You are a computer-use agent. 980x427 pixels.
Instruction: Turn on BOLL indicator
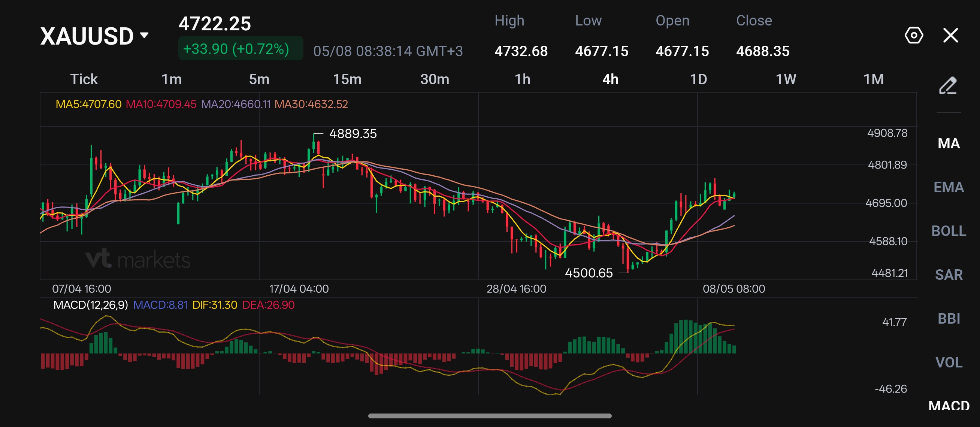949,231
